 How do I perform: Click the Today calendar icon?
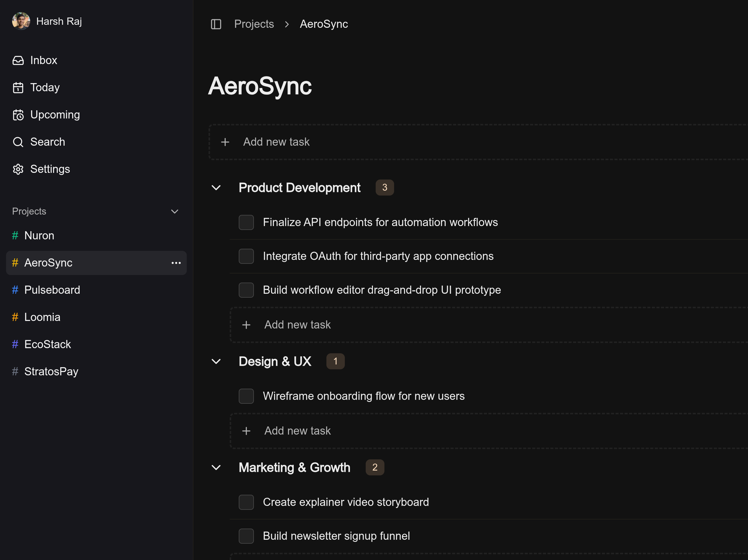click(x=18, y=88)
